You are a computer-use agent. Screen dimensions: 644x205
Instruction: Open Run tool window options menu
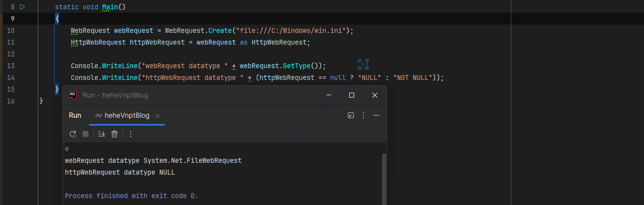(364, 115)
